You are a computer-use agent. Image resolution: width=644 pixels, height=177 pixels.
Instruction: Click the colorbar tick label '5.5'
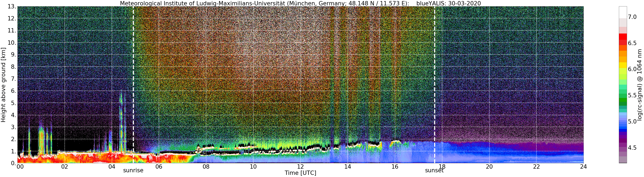click(x=632, y=95)
